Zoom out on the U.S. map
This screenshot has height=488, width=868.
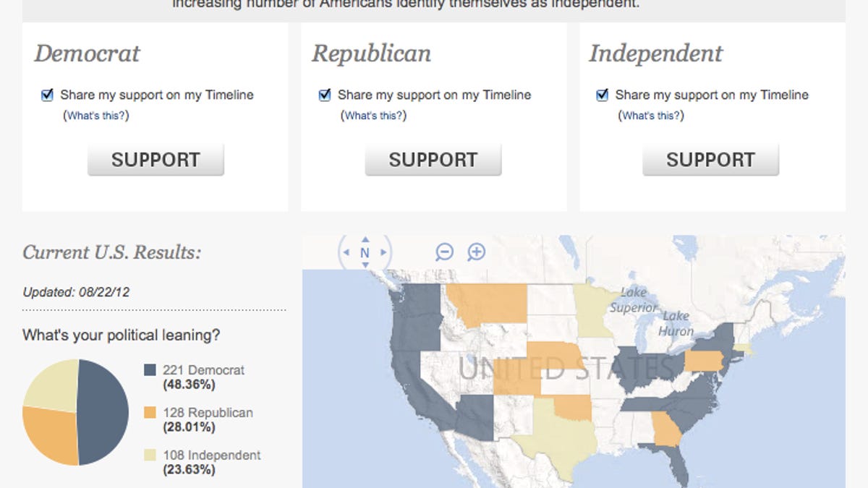[x=444, y=252]
